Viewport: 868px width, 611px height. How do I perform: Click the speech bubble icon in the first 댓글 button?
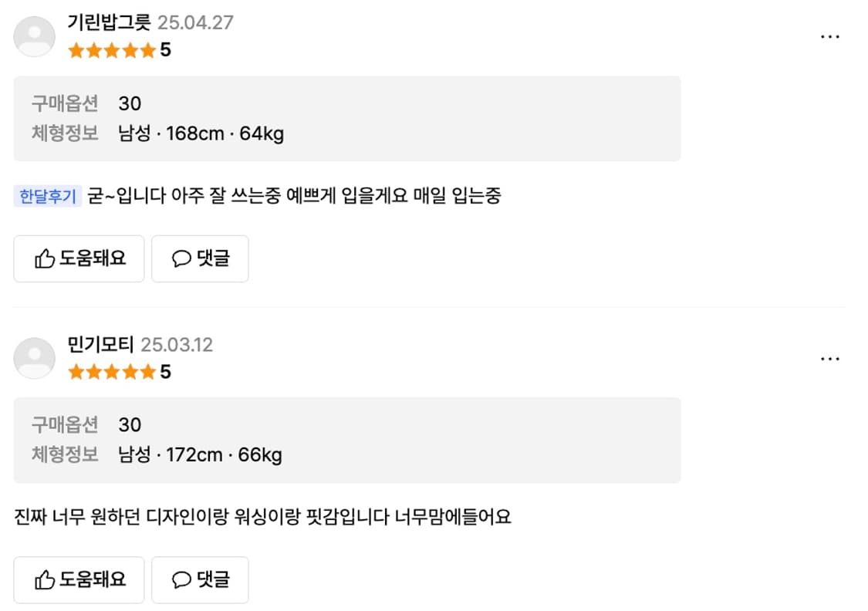click(x=181, y=258)
